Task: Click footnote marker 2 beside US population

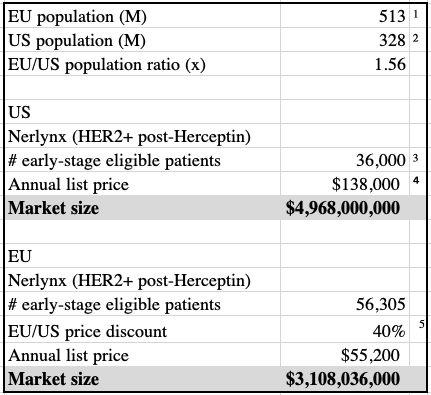Action: tap(415, 38)
